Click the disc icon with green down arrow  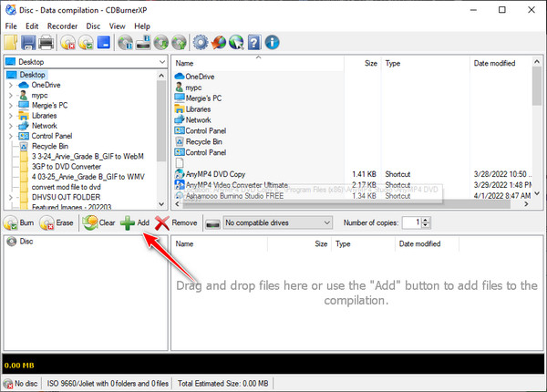pos(161,43)
